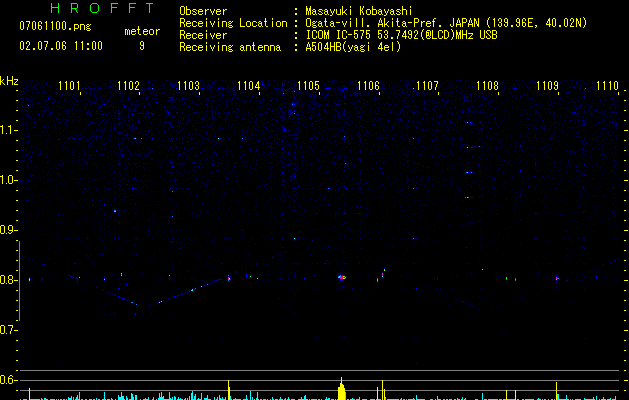Click observer name Masayuki Kobayashi
This screenshot has width=629, height=400.
coord(358,11)
